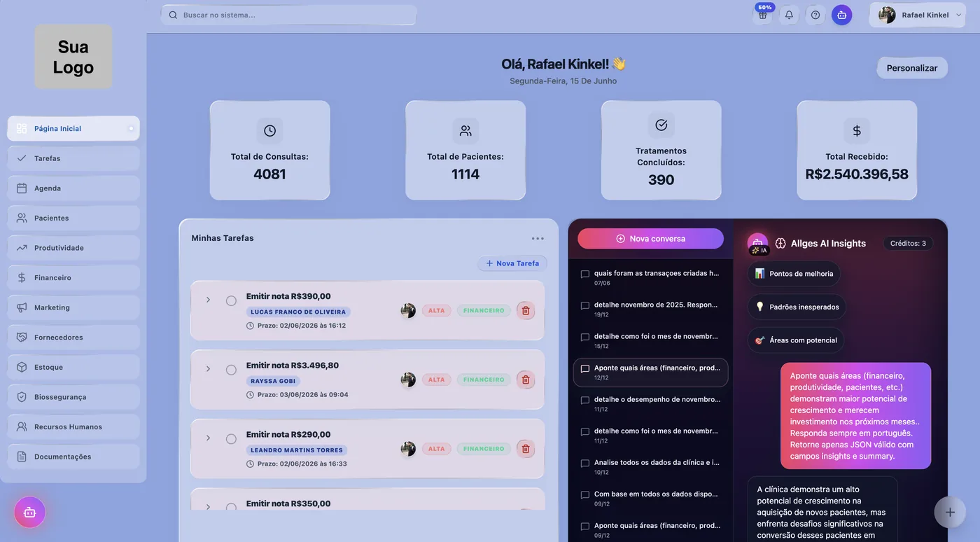Delete the Emitir nota R$390,00 task
The height and width of the screenshot is (542, 980).
pos(526,311)
